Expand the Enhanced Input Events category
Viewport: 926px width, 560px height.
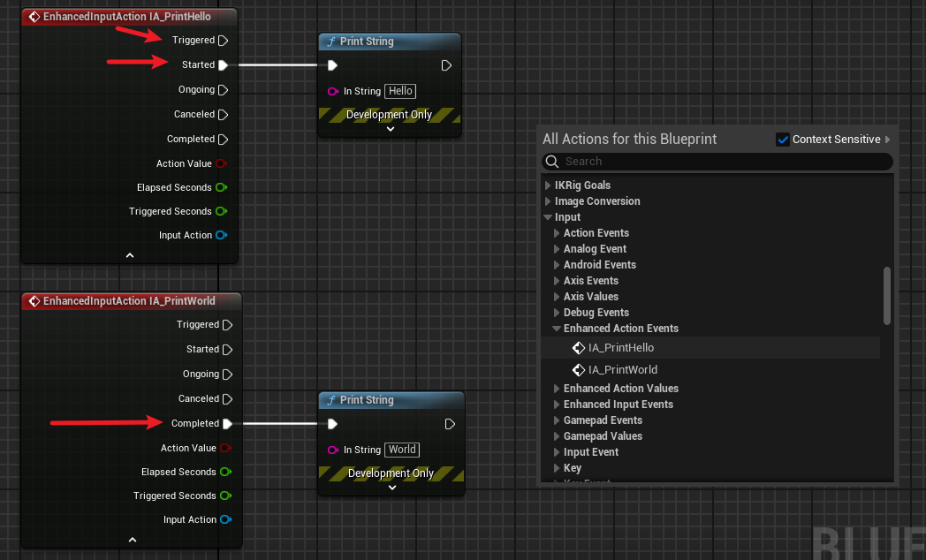[557, 405]
